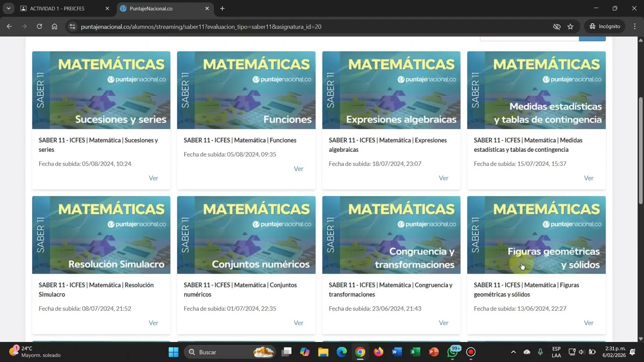Click date 'Fecha de subida: 18/07/2024, 23:07'
Screen dimensions: 644x362
coord(375,164)
